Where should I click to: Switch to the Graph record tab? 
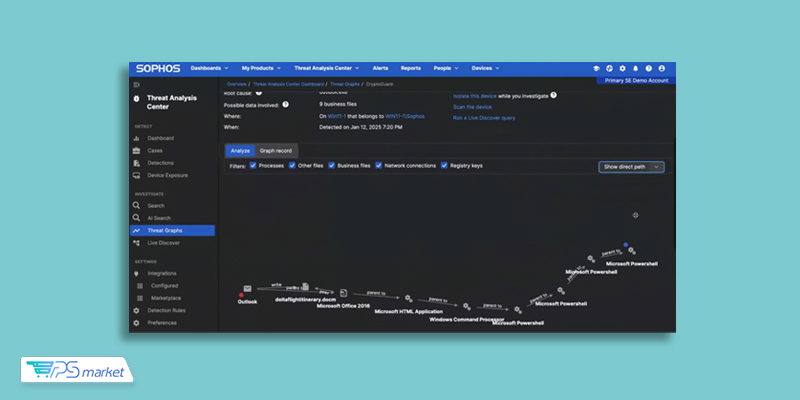[x=275, y=150]
